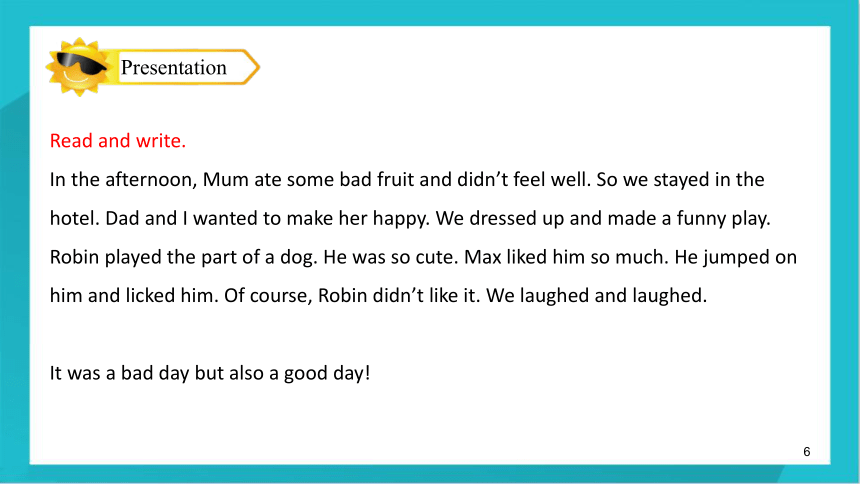
Task: Click the phrase 'Of course' in fourth line
Action: (x=268, y=296)
